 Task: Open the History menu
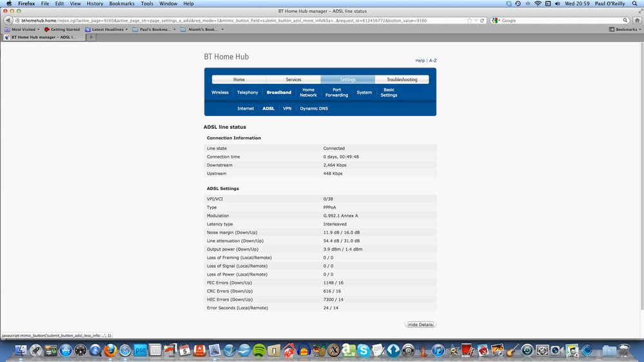pyautogui.click(x=95, y=3)
